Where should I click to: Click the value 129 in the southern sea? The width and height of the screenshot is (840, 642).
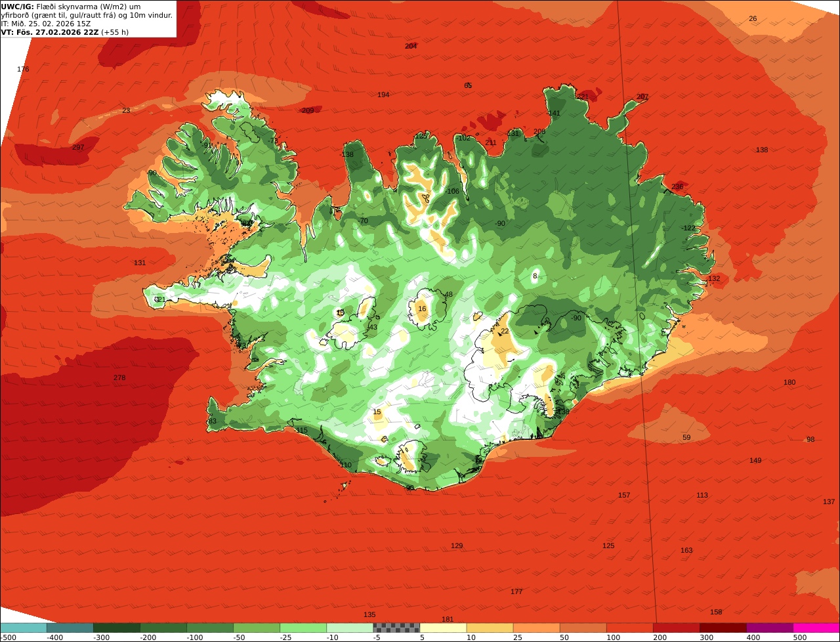pos(457,546)
